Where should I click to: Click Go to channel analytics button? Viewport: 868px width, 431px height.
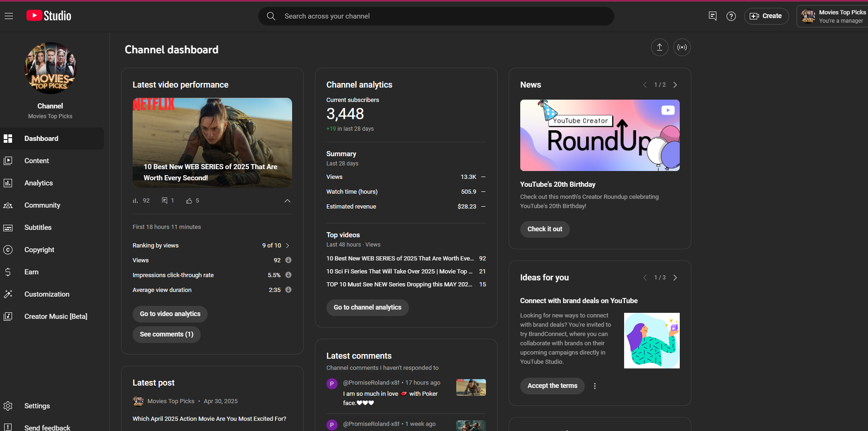[368, 308]
